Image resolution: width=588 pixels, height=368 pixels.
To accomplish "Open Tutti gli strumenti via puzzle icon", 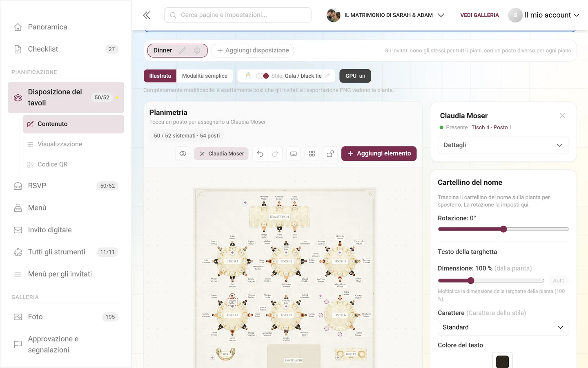I will tap(18, 252).
